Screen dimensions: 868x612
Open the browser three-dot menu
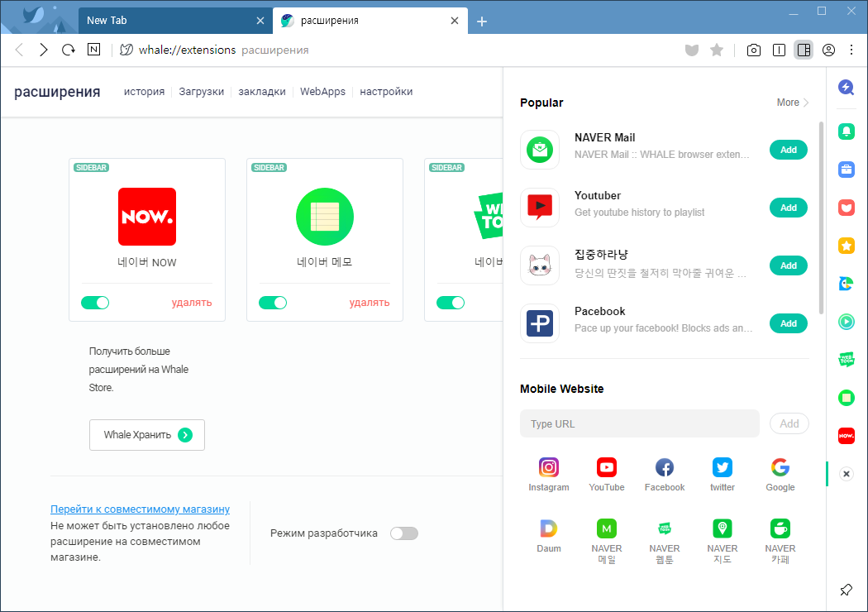click(851, 50)
